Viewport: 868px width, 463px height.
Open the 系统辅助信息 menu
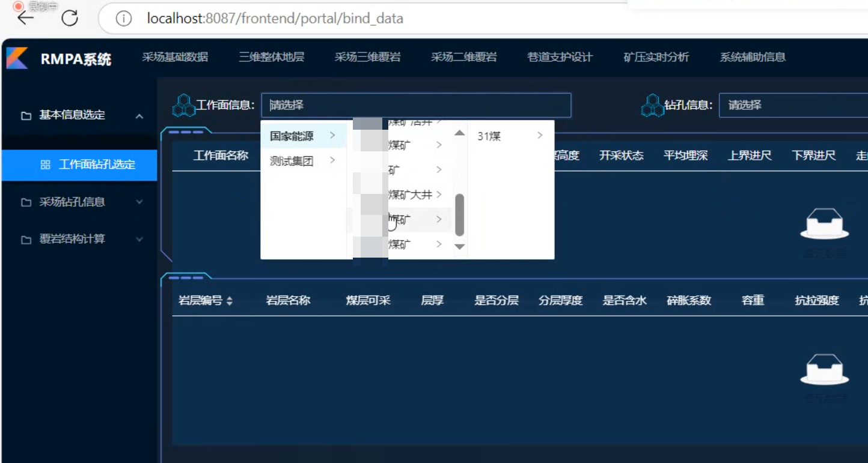tap(753, 58)
